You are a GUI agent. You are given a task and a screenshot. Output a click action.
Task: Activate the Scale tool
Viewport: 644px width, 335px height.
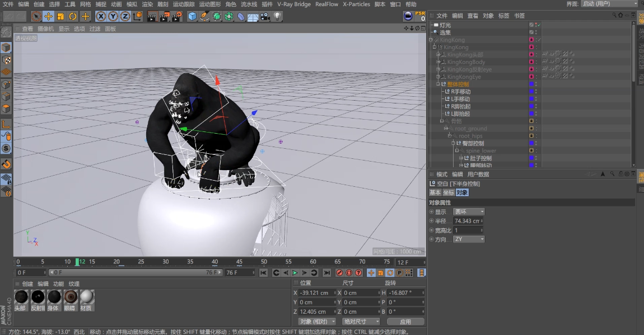pyautogui.click(x=61, y=16)
